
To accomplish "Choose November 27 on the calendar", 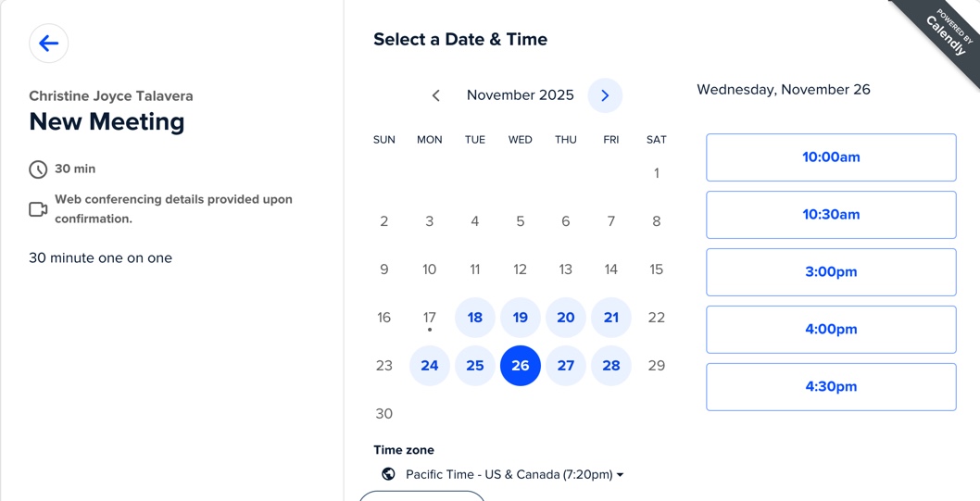I will [566, 366].
